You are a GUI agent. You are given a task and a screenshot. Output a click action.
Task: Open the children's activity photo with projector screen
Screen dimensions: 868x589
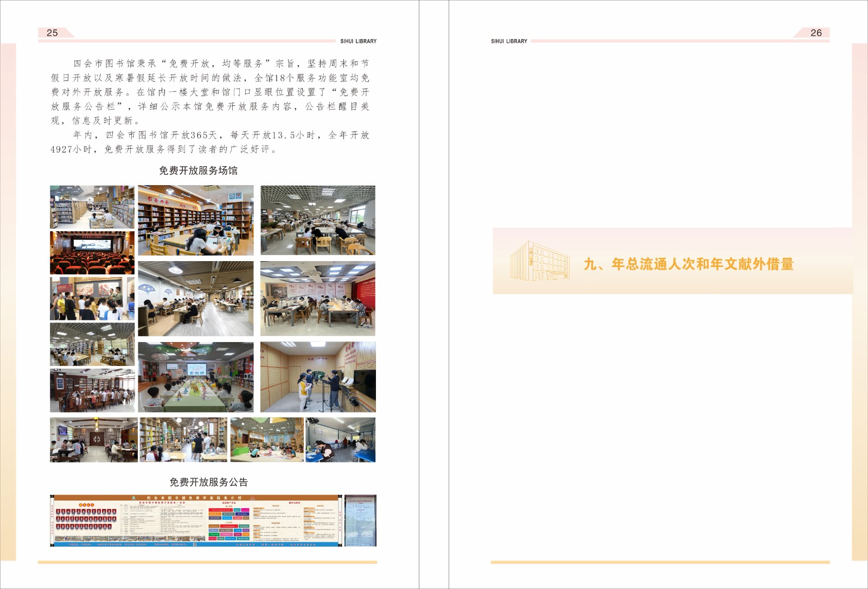195,377
